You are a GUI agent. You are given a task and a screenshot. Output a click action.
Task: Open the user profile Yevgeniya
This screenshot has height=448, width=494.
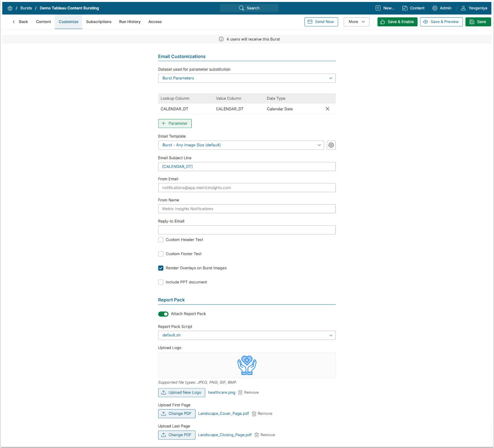474,8
